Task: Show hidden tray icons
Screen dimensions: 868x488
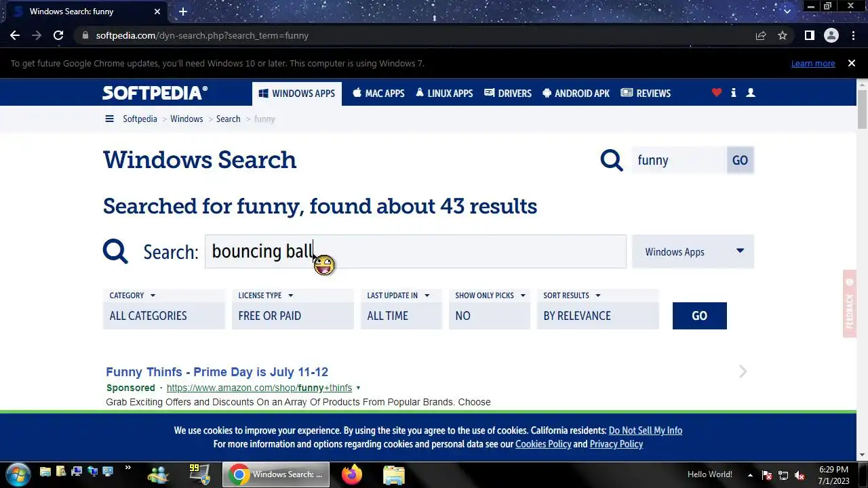Action: click(x=750, y=474)
